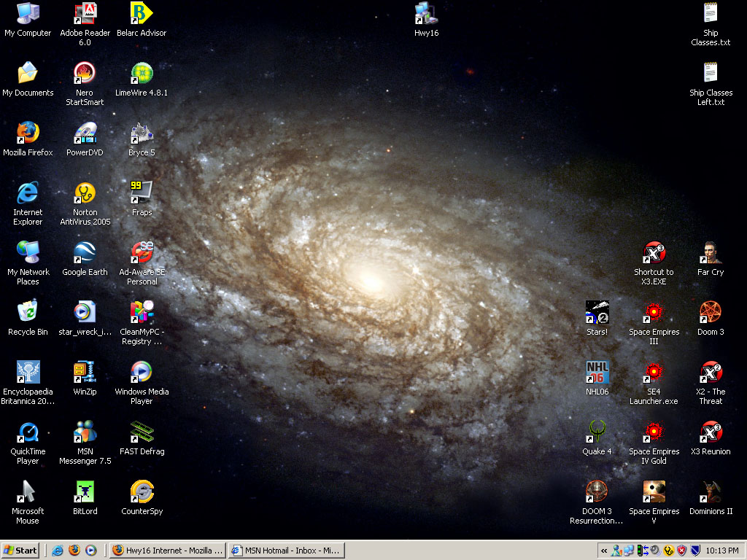Select the Quake 4 desktop icon
Image resolution: width=747 pixels, height=560 pixels.
click(597, 433)
